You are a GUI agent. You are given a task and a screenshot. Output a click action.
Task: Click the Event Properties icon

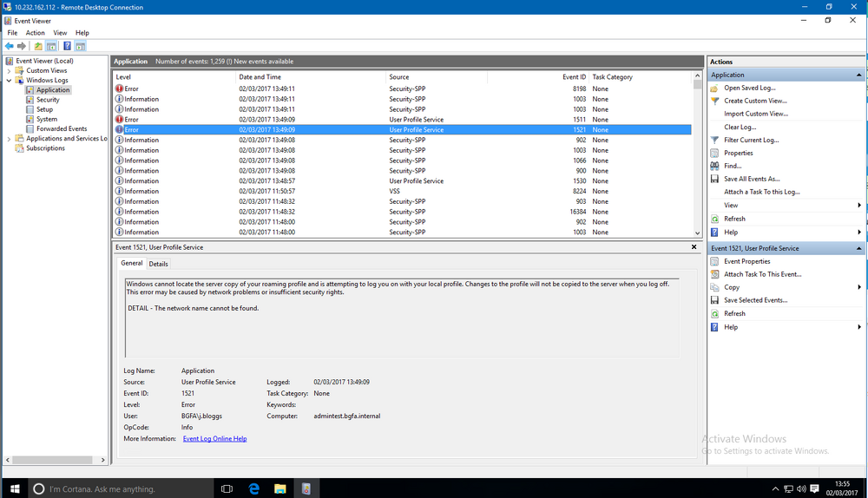point(714,261)
